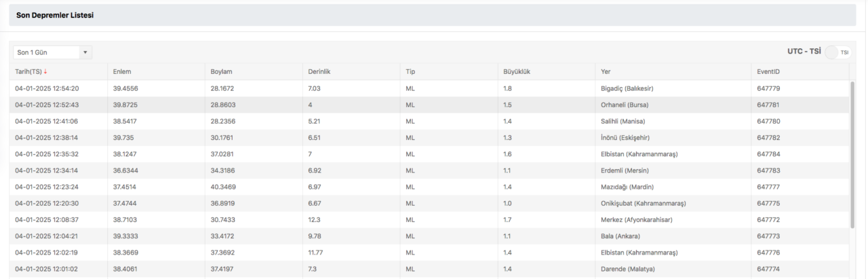The width and height of the screenshot is (868, 279).
Task: Open the Son 1 Gün time range dropdown
Action: point(52,52)
